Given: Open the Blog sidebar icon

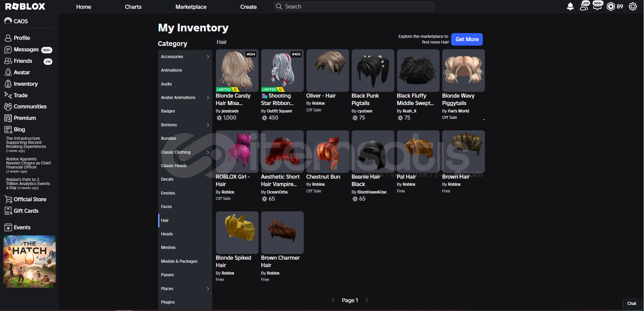Looking at the screenshot, I should 8,129.
